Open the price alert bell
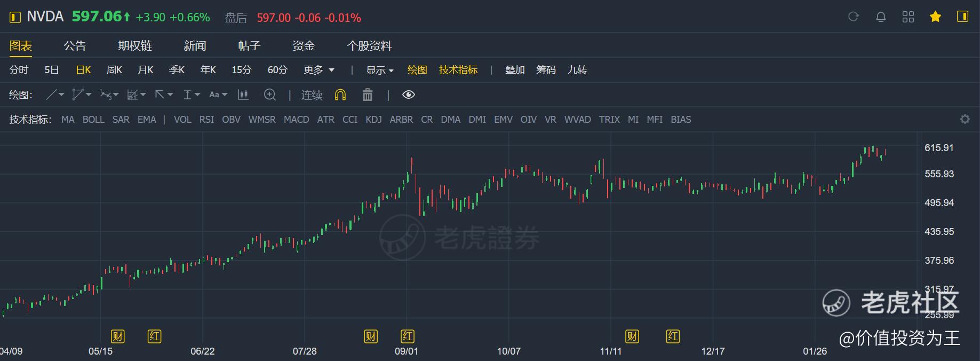The image size is (980, 361). pos(881,17)
